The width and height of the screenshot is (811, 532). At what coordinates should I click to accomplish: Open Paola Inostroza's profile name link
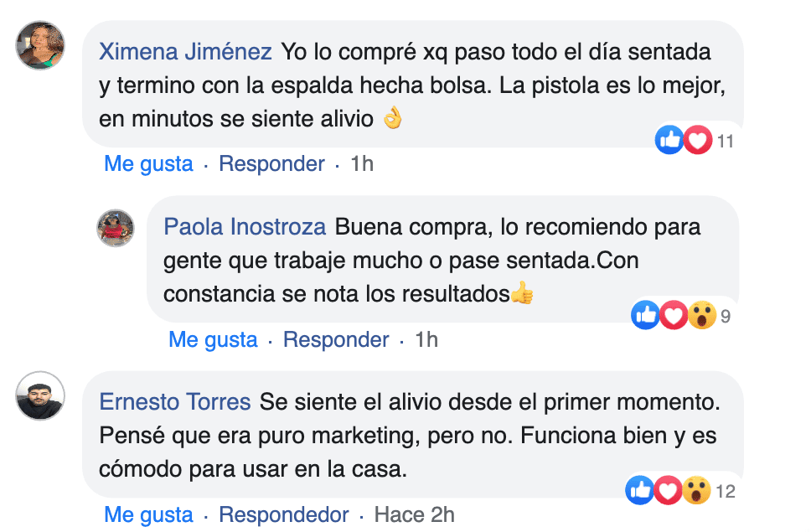coord(245,227)
